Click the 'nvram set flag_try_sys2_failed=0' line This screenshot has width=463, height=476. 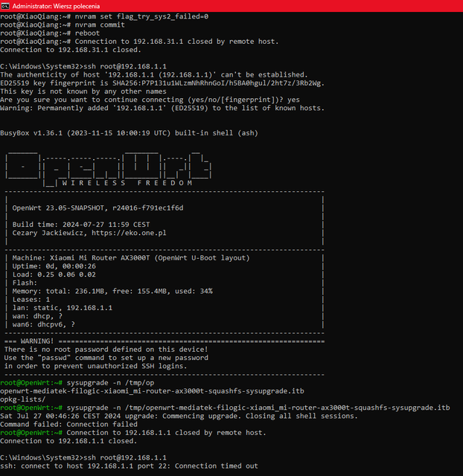tap(104, 16)
